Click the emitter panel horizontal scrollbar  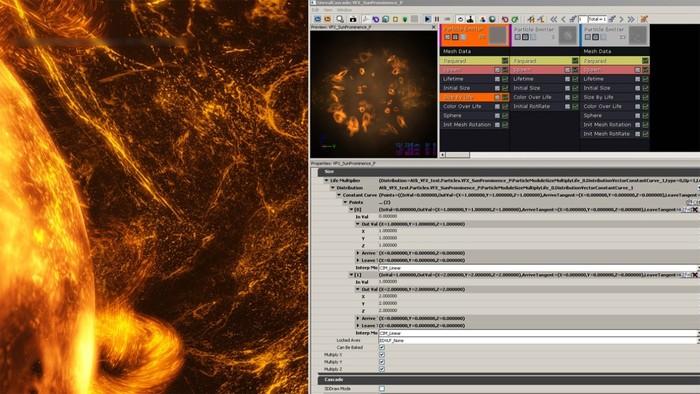point(457,155)
